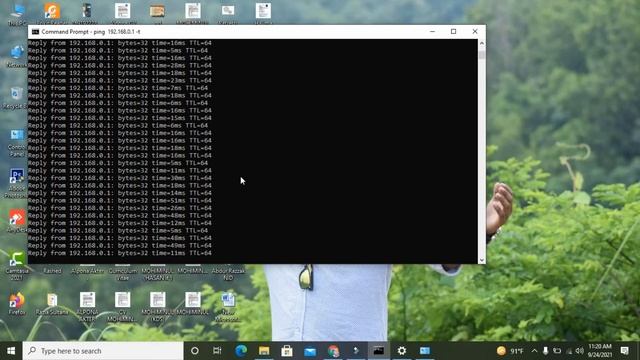The height and width of the screenshot is (360, 640).
Task: Click the reply line with time=23ms
Action: [120, 80]
